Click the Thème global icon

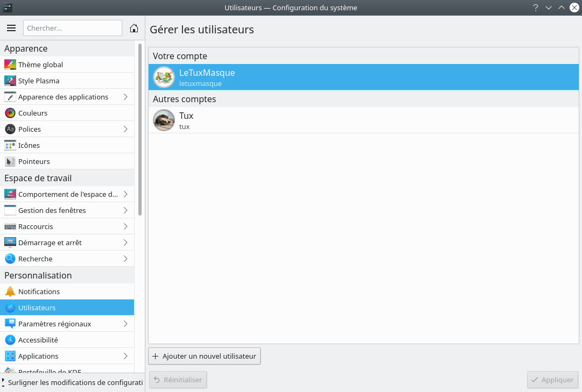coord(10,65)
